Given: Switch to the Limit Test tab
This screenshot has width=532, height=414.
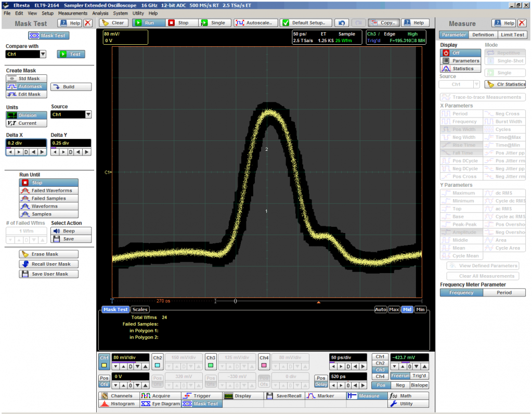Looking at the screenshot, I should (512, 35).
